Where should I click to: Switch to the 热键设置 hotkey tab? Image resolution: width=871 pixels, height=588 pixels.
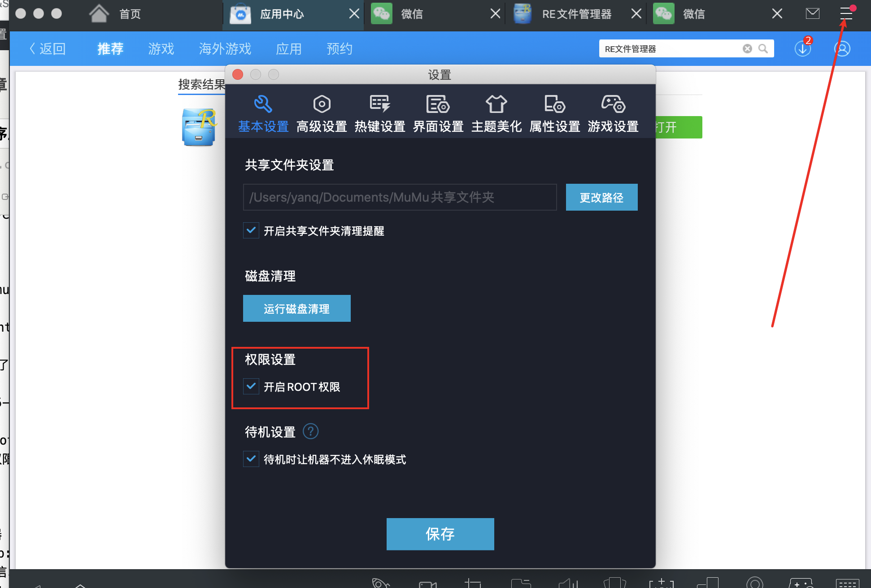[380, 114]
